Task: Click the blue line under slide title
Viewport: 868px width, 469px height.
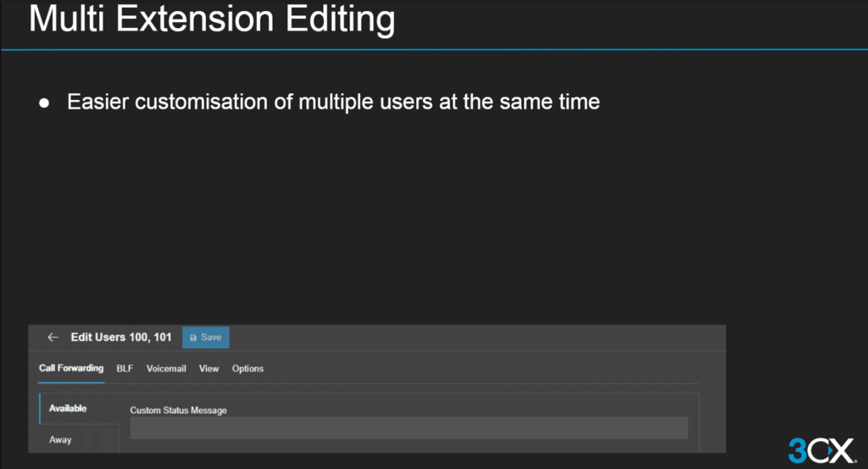Action: pyautogui.click(x=434, y=50)
